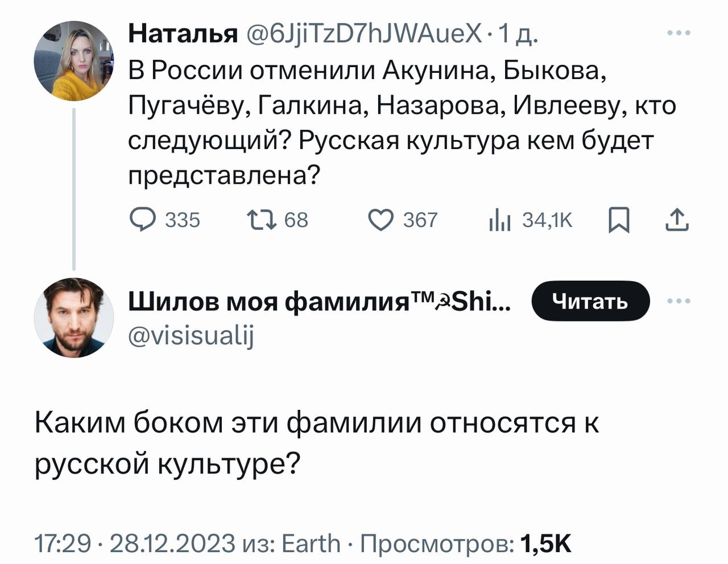Open the Наталья display name link

[182, 35]
